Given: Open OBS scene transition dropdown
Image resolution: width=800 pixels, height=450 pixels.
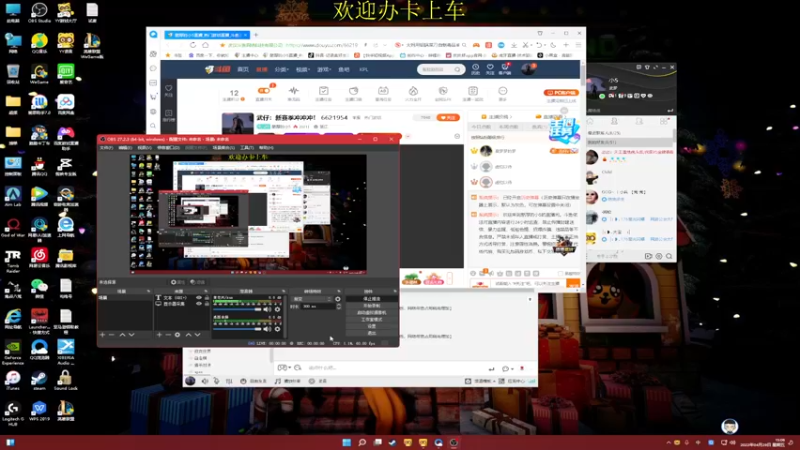Looking at the screenshot, I should click(x=313, y=299).
